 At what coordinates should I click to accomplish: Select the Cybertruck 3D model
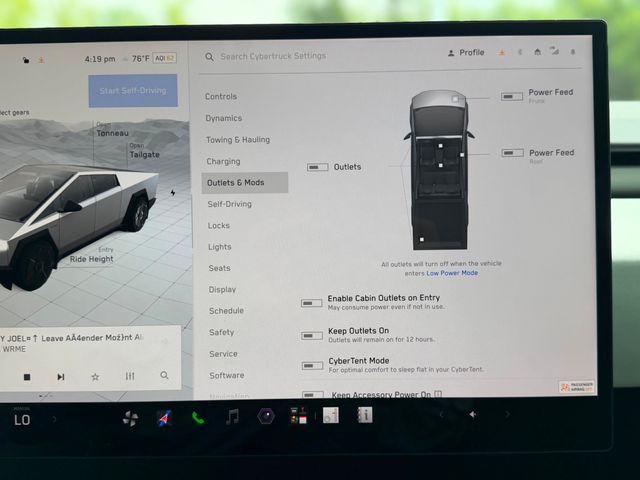point(78,225)
